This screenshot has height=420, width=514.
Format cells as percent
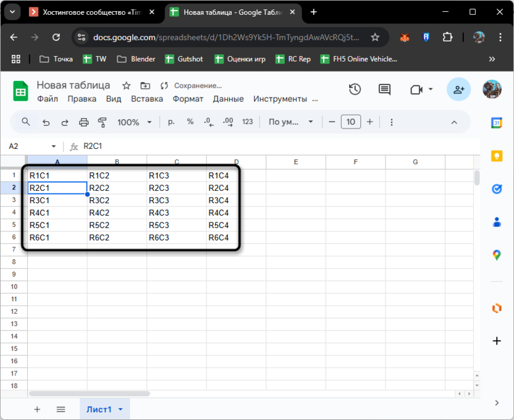point(190,122)
